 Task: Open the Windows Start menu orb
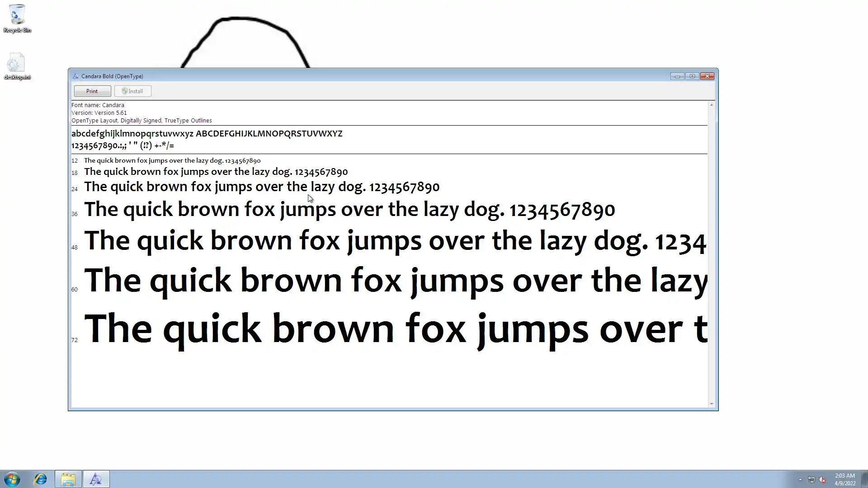(12, 479)
